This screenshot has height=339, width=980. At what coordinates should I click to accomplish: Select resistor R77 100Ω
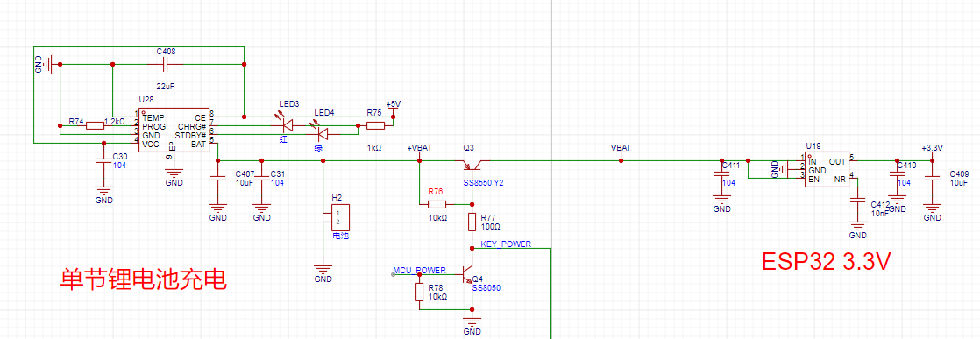coord(472,222)
